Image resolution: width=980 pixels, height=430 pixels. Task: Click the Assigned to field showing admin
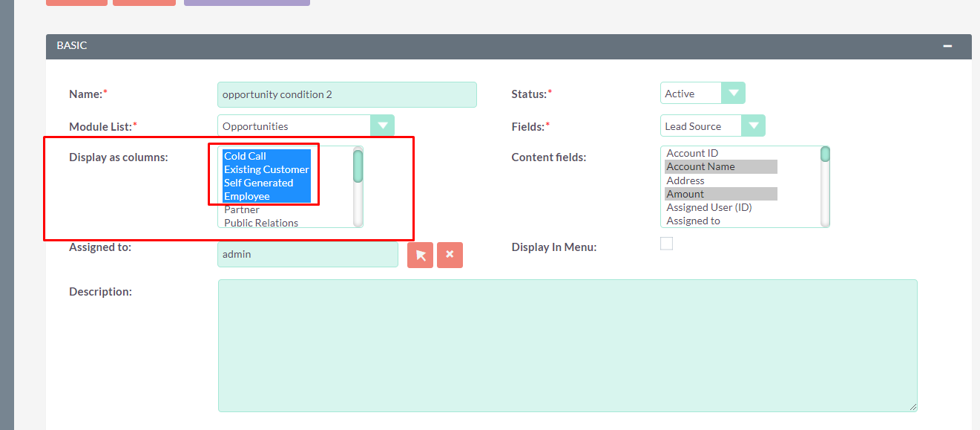pos(307,255)
